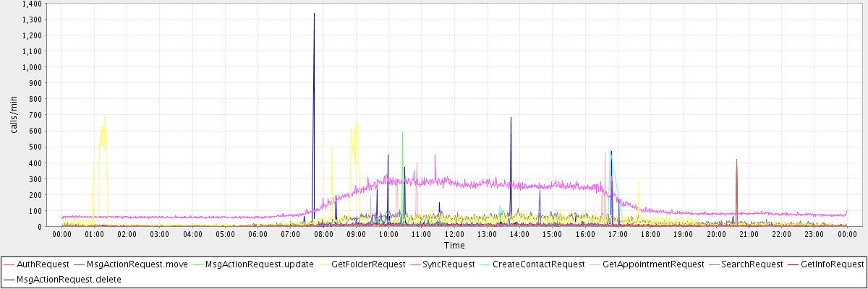Select the 21:00 tick on the time axis

click(x=749, y=234)
